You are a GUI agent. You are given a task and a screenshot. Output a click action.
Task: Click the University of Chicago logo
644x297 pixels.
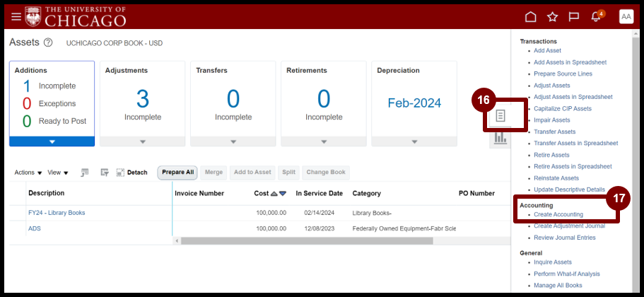[x=75, y=17]
